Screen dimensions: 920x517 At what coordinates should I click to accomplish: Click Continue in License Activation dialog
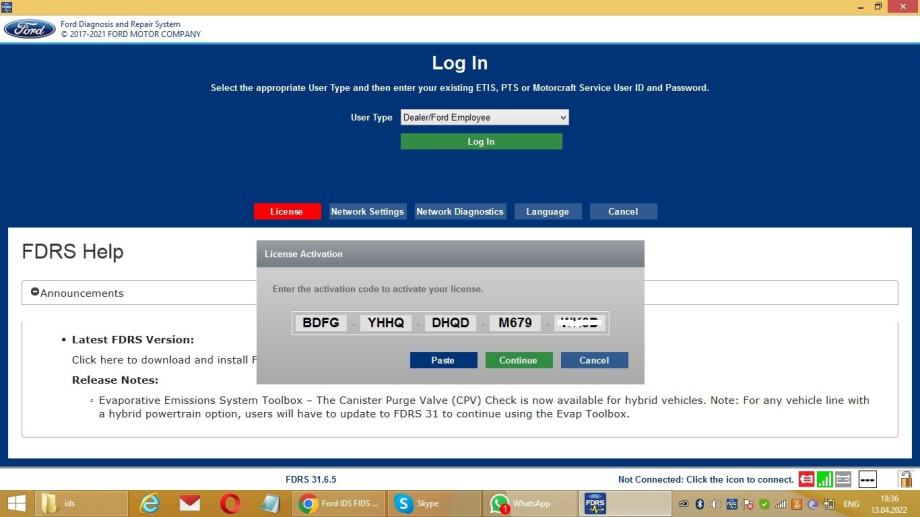click(x=519, y=360)
